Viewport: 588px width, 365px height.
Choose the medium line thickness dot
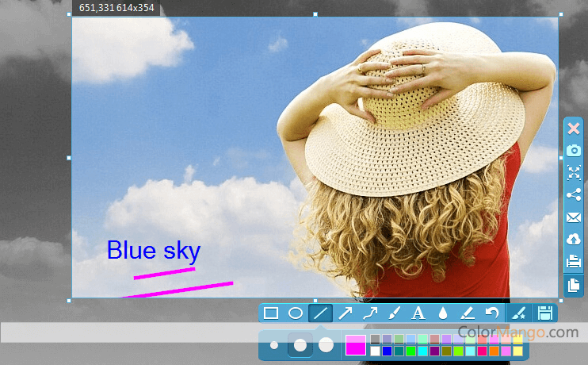pyautogui.click(x=300, y=345)
